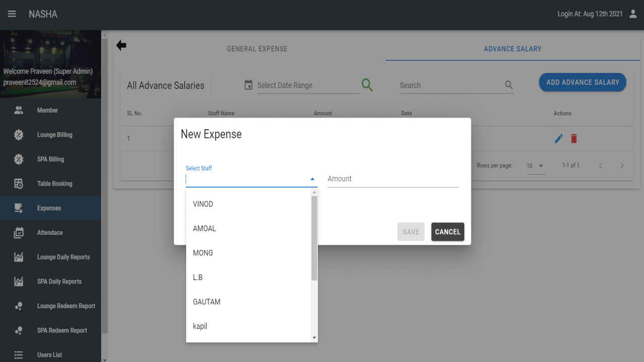
Task: Click the Attendace sidebar icon
Action: point(19,232)
